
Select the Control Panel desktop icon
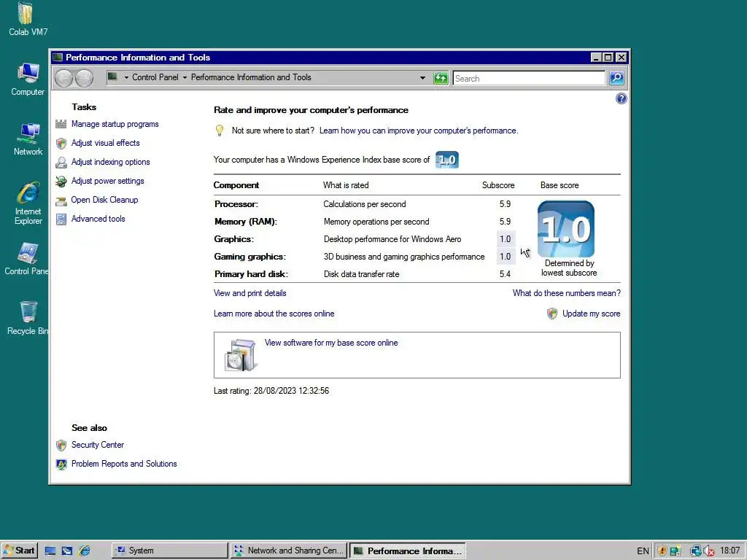coord(26,259)
